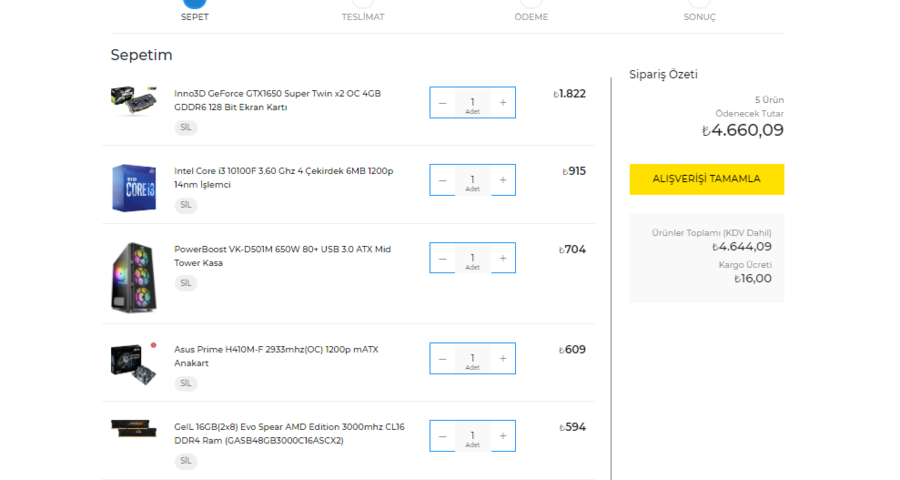Click the ₺704 price
Image resolution: width=900 pixels, height=480 pixels.
click(x=572, y=250)
